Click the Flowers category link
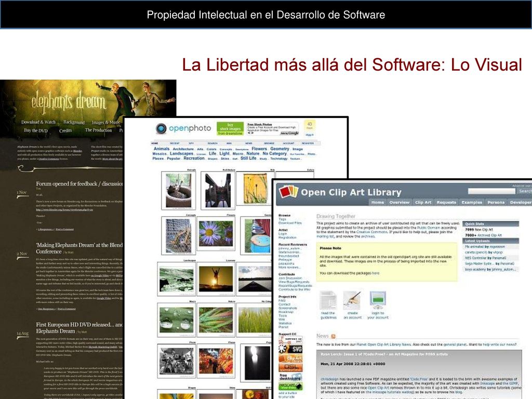 pyautogui.click(x=259, y=149)
